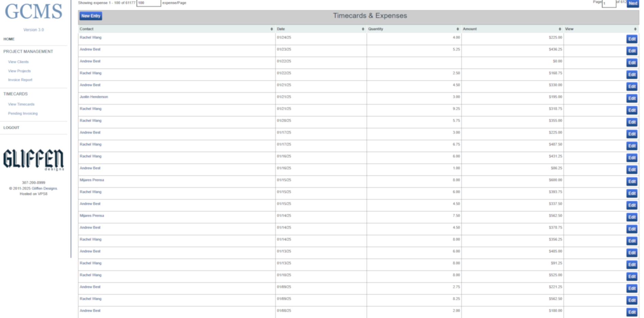Edit Andrew Best 01/17/25 entry
644x318 pixels.
(x=632, y=134)
